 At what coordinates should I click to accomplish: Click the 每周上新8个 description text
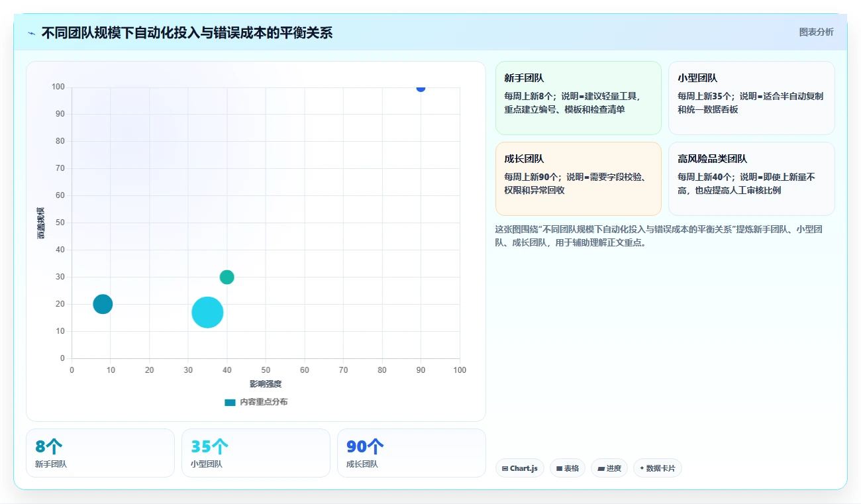574,103
